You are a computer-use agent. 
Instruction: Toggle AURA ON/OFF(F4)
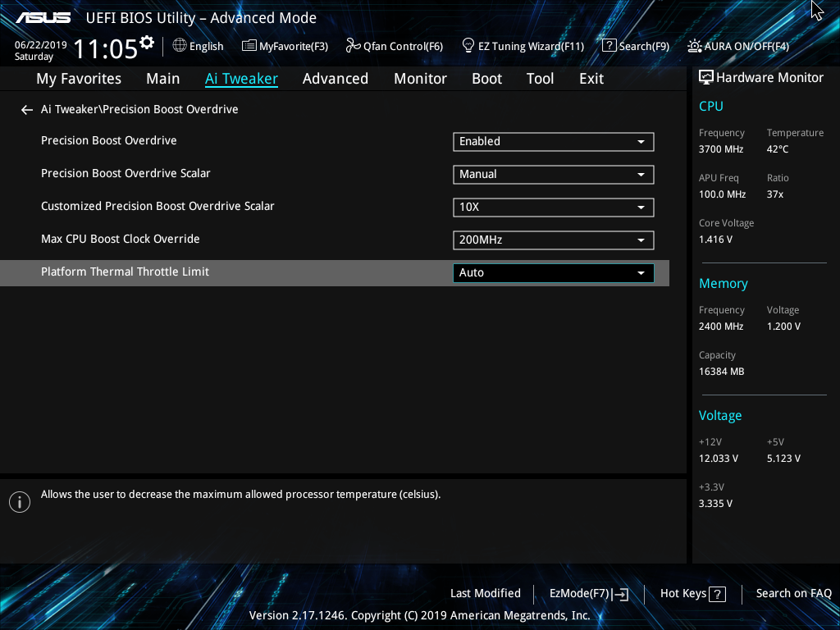(738, 46)
